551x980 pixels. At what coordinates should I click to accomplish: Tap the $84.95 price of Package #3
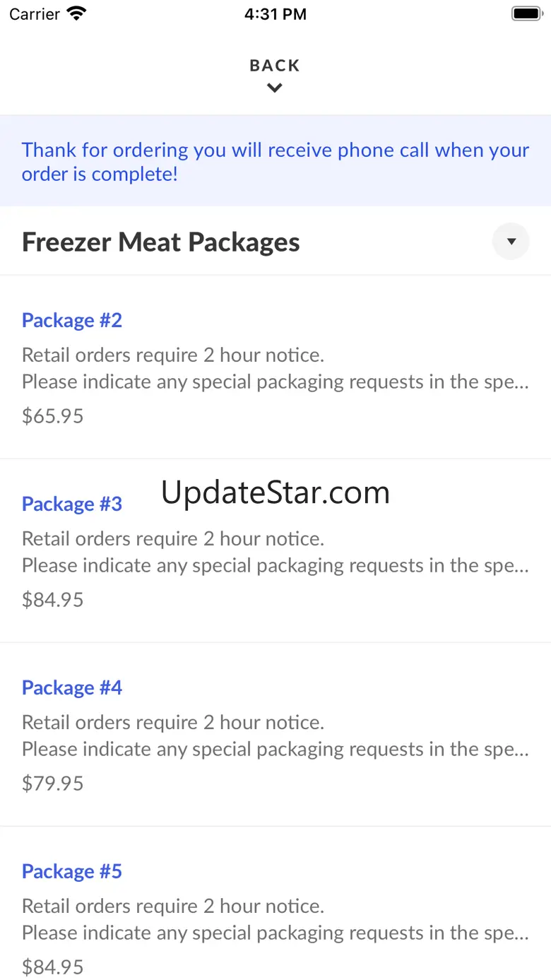pos(53,600)
